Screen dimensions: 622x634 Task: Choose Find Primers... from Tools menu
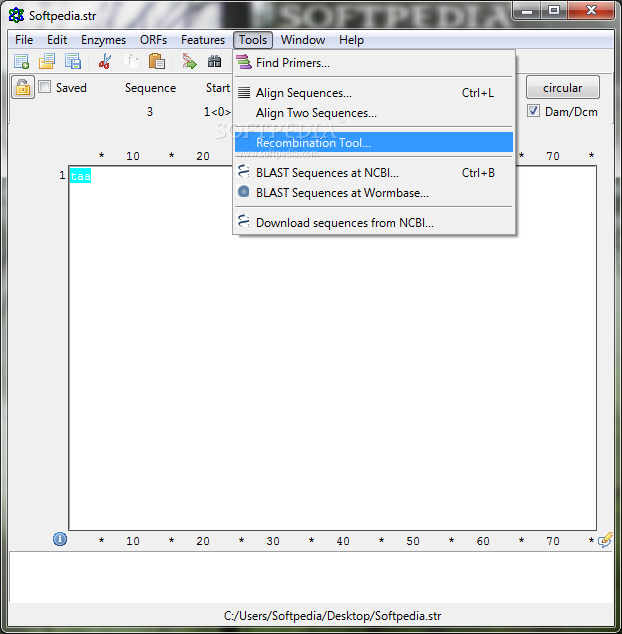(374, 63)
